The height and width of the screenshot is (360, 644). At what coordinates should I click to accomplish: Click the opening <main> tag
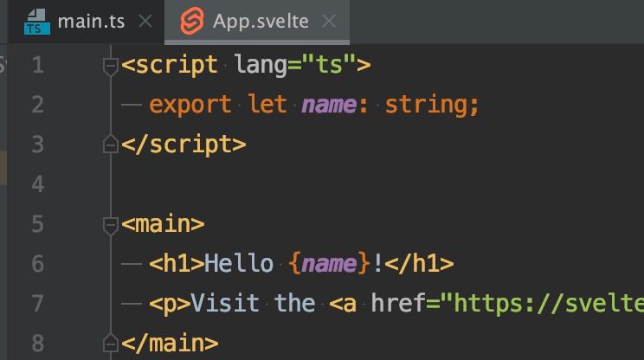click(x=163, y=224)
